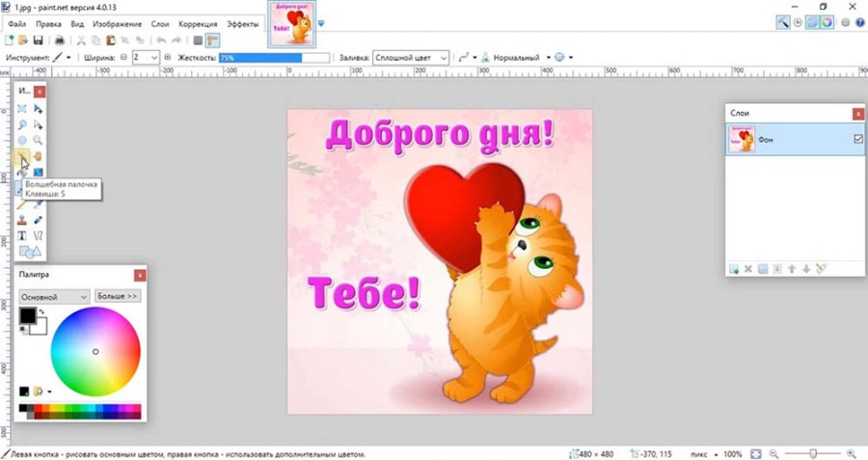Open the пикс units dropdown
Viewport: 868px width, 460px height.
tap(716, 454)
